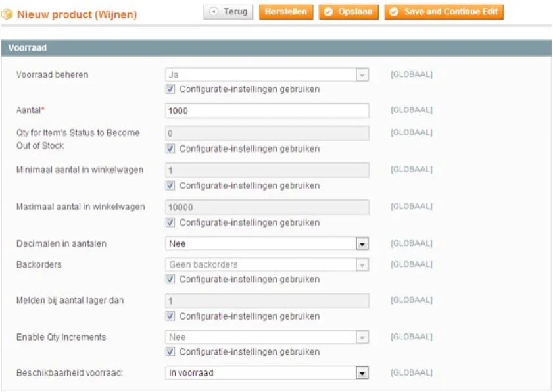Click the Beschikbaarheid voorraad label
The width and height of the screenshot is (553, 392).
click(x=70, y=372)
